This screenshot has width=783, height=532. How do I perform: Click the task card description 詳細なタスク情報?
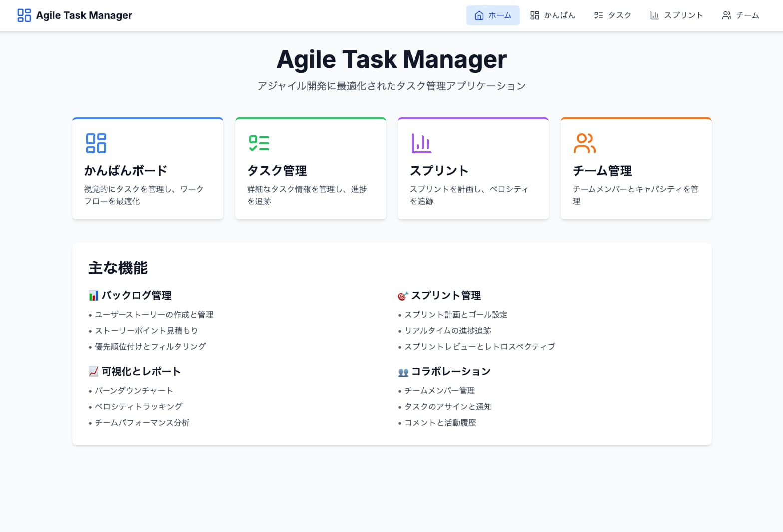(x=307, y=195)
